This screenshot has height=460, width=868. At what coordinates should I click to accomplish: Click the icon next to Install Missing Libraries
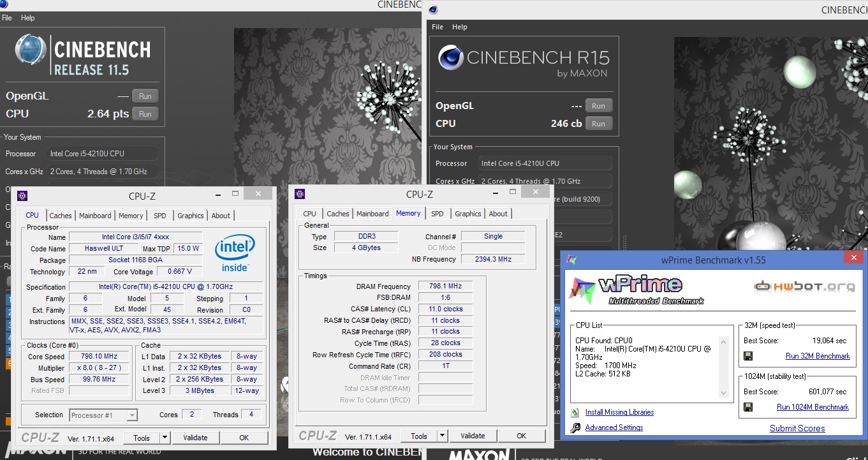575,413
